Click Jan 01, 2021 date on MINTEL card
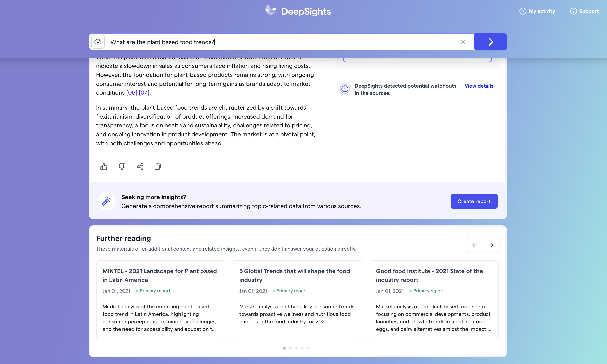This screenshot has height=364, width=607. (116, 291)
